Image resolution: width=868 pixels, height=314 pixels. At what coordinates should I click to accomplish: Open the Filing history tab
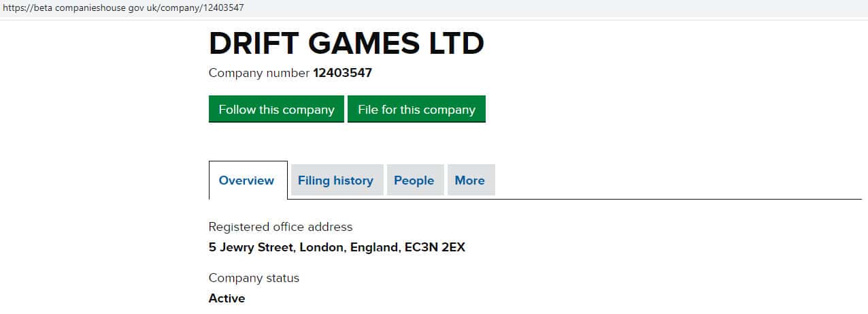(x=335, y=180)
